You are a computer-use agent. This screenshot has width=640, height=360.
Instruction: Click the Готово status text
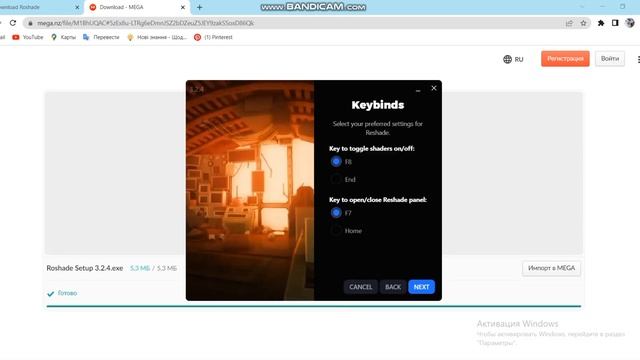pyautogui.click(x=67, y=293)
